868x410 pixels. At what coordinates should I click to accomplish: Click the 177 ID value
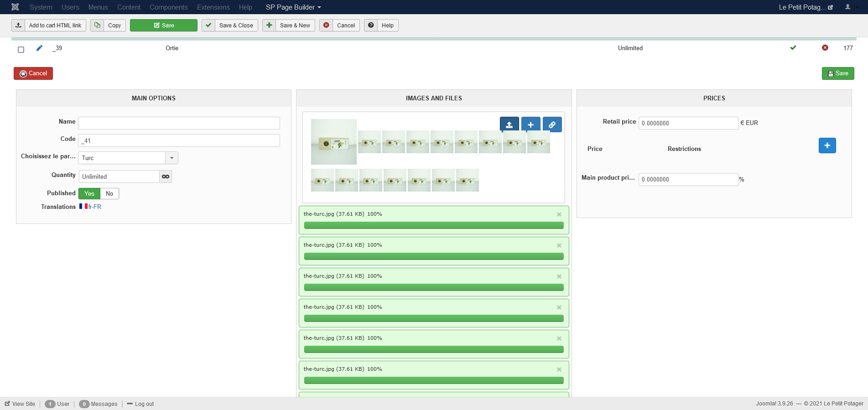(x=848, y=48)
